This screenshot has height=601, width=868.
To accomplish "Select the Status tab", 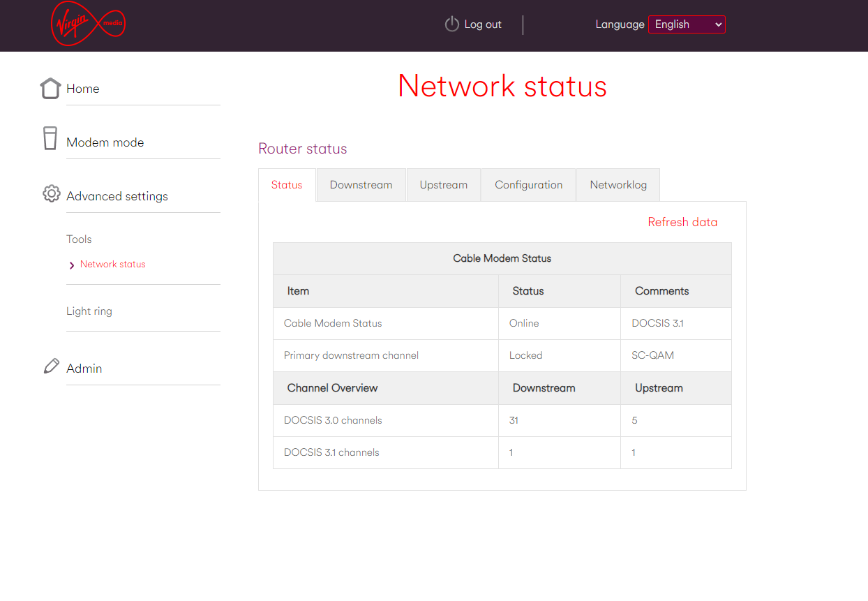I will coord(286,184).
